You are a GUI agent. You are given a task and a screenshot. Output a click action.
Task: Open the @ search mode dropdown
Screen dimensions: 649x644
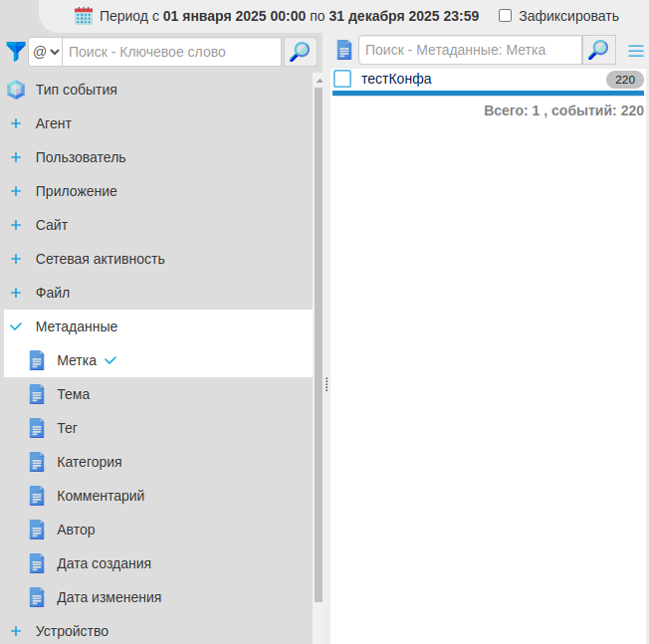tap(46, 52)
